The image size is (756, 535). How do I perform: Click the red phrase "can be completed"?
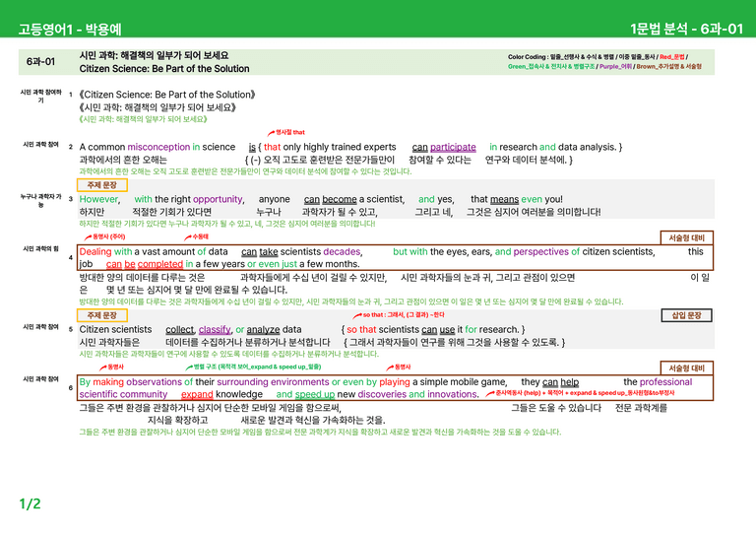[x=144, y=264]
